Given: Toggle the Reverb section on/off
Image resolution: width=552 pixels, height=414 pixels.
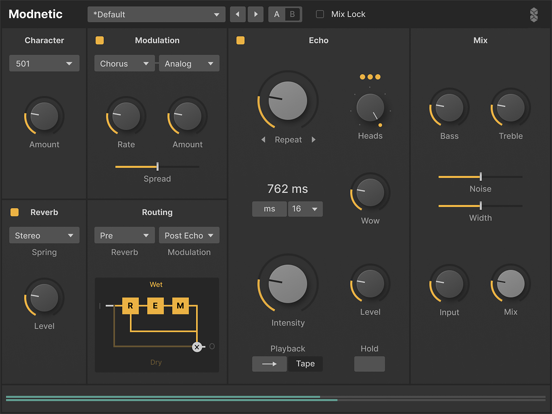Looking at the screenshot, I should click(14, 212).
